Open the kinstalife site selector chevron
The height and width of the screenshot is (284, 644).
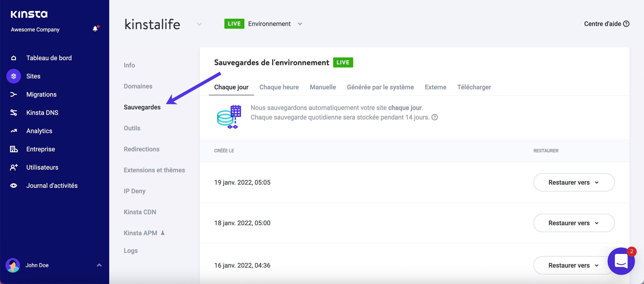(199, 24)
